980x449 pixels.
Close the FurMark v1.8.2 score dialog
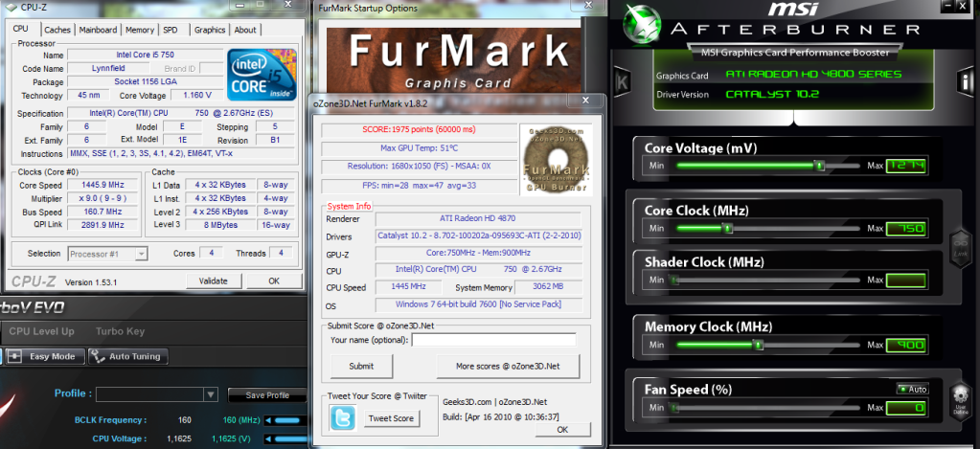point(585,100)
